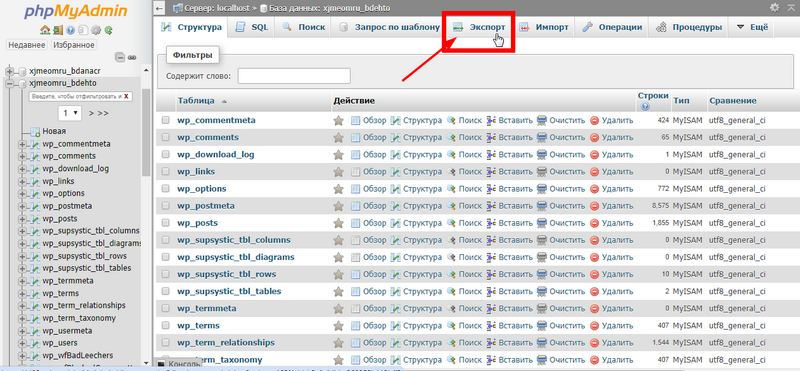This screenshot has width=800, height=371.
Task: Click sidebar scrollbar up arrow
Action: tap(146, 70)
